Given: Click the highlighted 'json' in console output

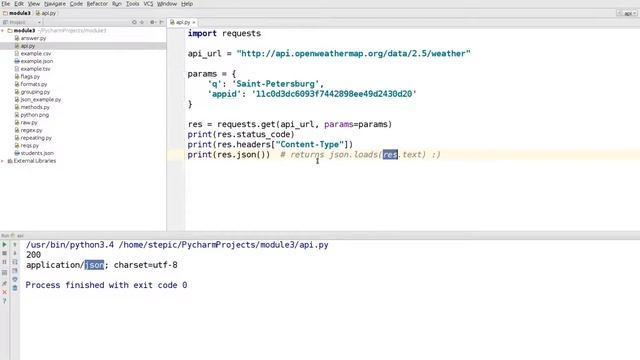Looking at the screenshot, I should [94, 265].
